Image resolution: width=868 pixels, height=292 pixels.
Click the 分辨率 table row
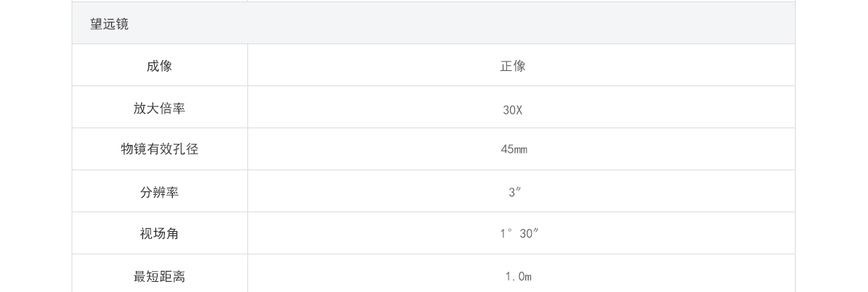pyautogui.click(x=433, y=191)
